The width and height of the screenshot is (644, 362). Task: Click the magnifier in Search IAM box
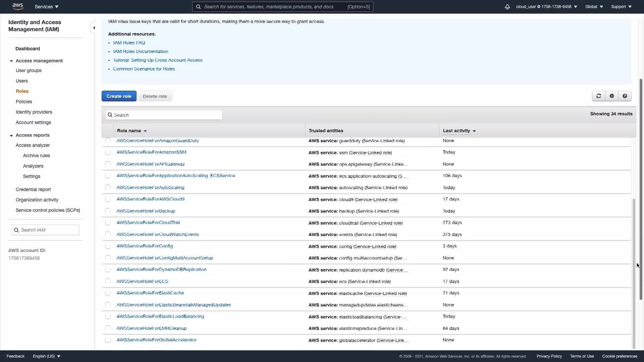point(16,230)
